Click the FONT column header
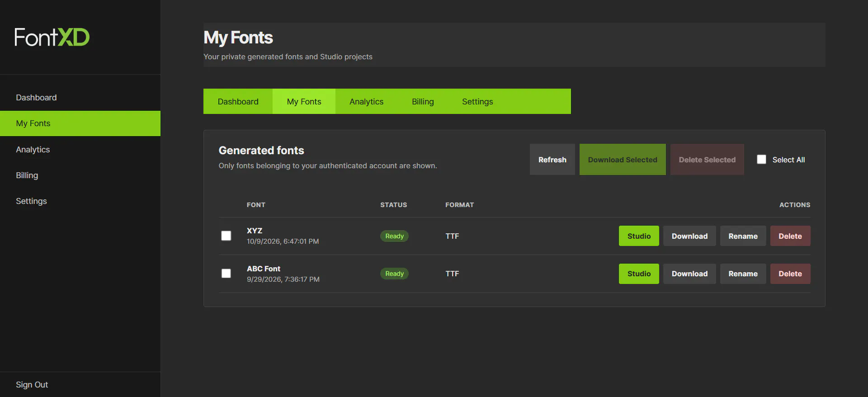This screenshot has height=397, width=868. pos(256,205)
